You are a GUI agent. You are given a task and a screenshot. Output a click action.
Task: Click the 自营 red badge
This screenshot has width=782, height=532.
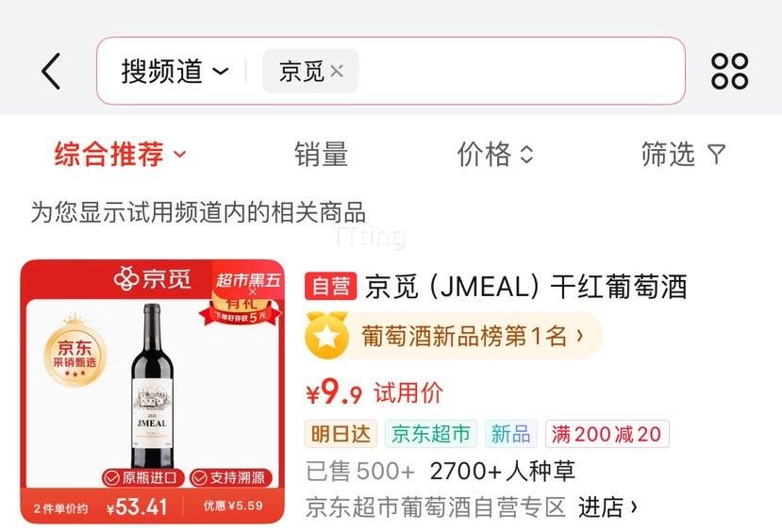(x=331, y=286)
